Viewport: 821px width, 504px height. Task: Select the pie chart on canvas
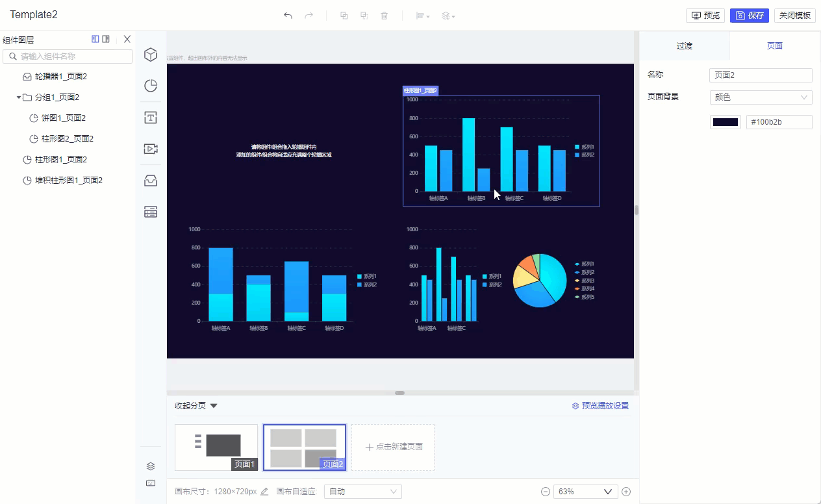click(x=540, y=279)
